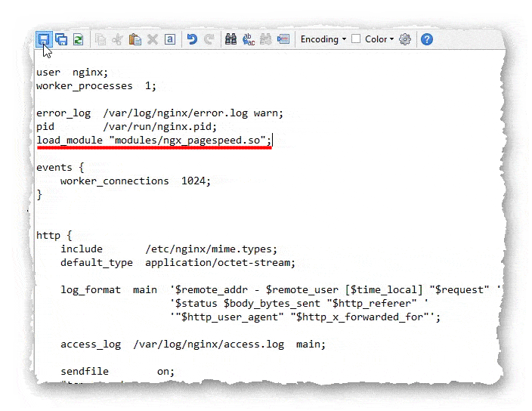This screenshot has width=532, height=411.
Task: Click the greyed-out Find Next binoculars icon
Action: [x=266, y=39]
